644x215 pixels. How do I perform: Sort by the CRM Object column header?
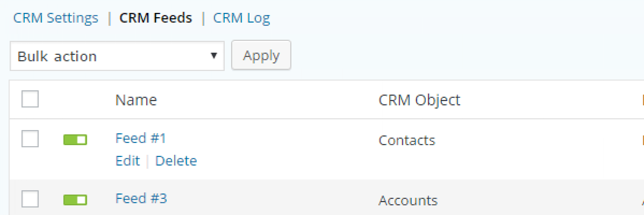[x=419, y=101]
